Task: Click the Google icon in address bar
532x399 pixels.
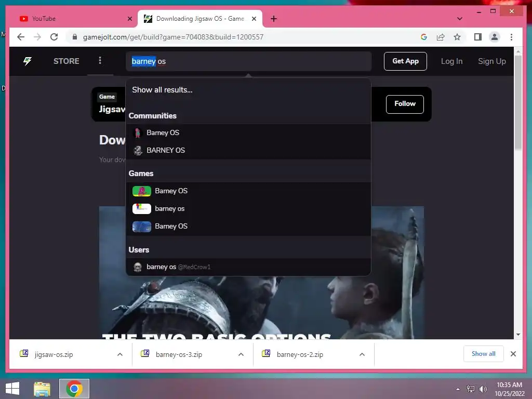Action: (x=424, y=37)
